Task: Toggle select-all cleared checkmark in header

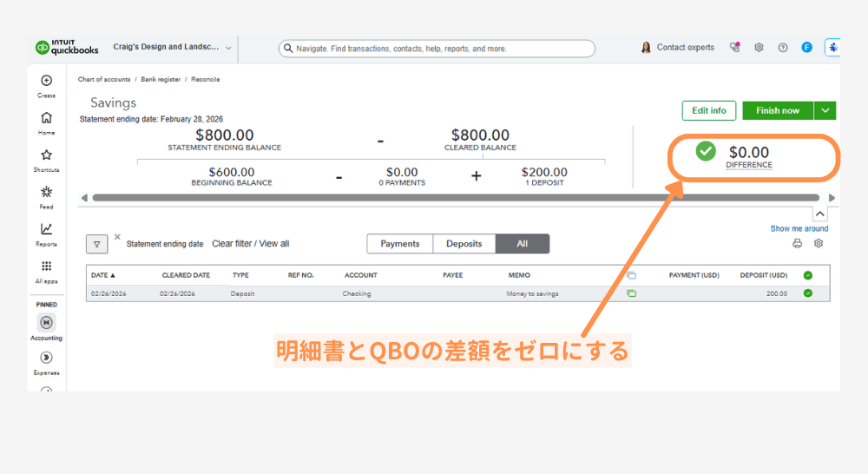Action: tap(808, 275)
